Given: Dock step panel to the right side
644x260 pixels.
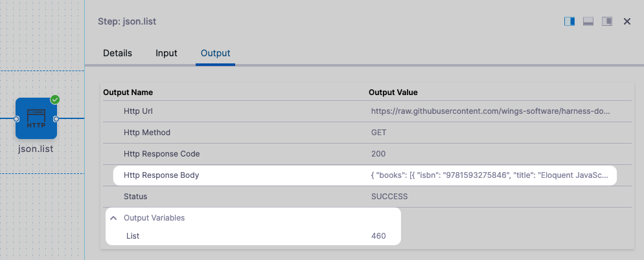Looking at the screenshot, I should (569, 21).
